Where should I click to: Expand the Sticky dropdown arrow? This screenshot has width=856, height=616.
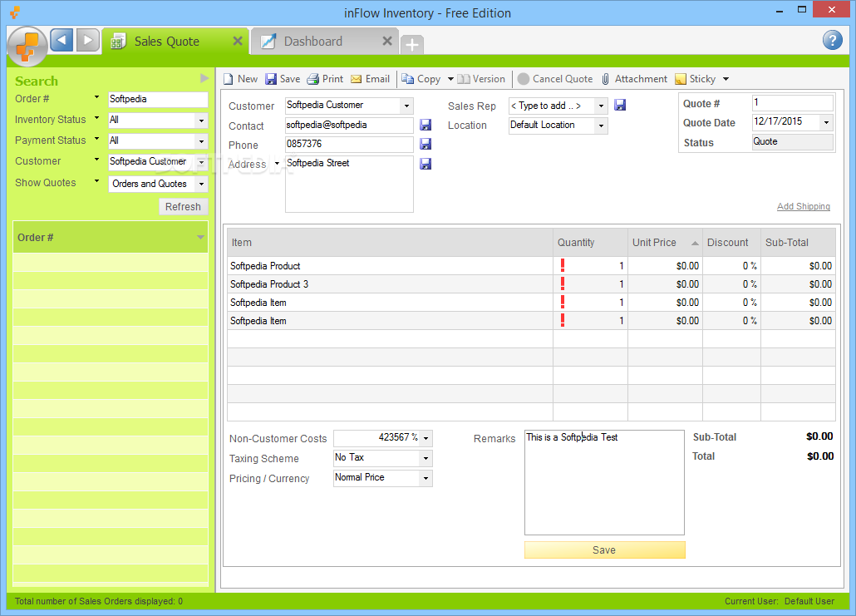pos(726,79)
